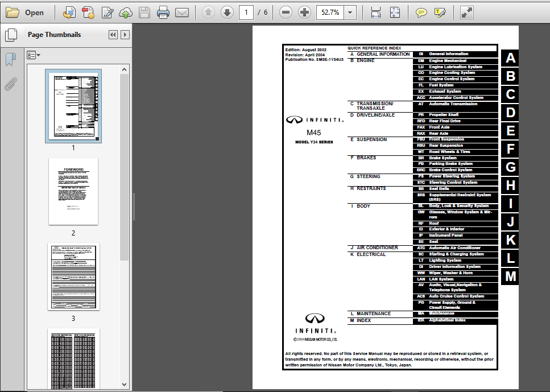Viewport: 550px width, 392px height.
Task: Open the Bookmarks panel icon
Action: tap(11, 59)
